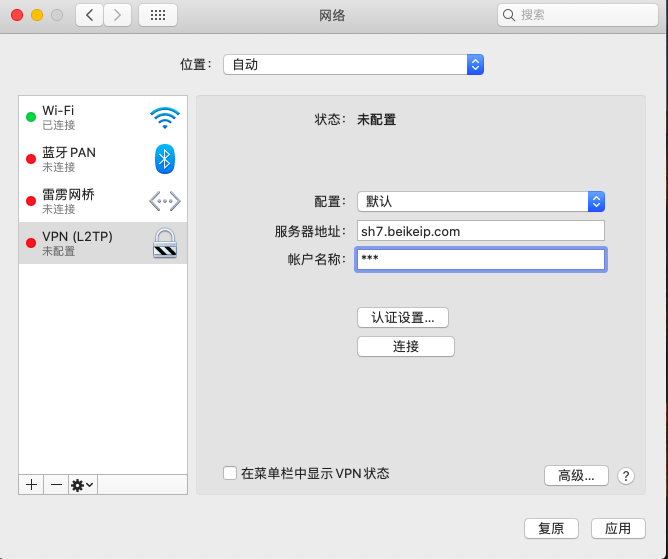Show all preferences grid button
Screen dimensions: 668x559
coord(158,15)
